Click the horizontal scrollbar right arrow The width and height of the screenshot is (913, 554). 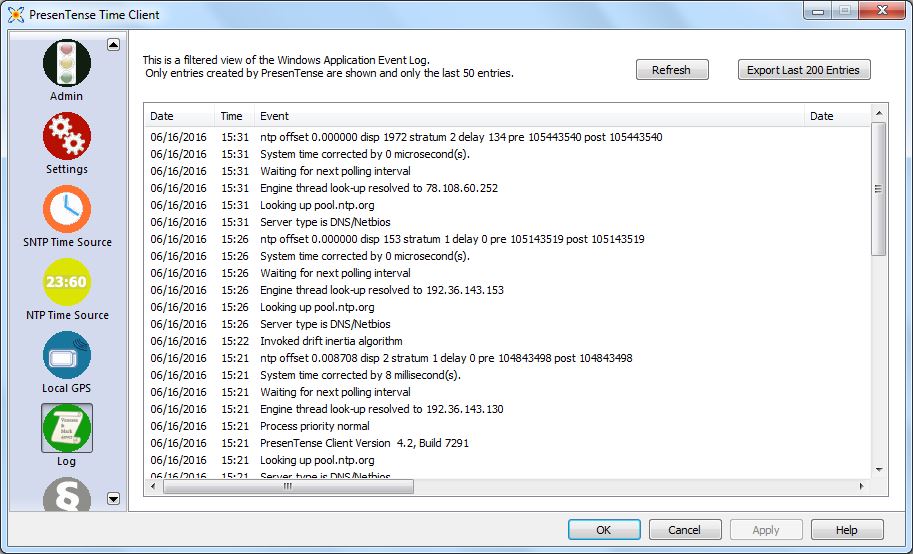pos(862,486)
